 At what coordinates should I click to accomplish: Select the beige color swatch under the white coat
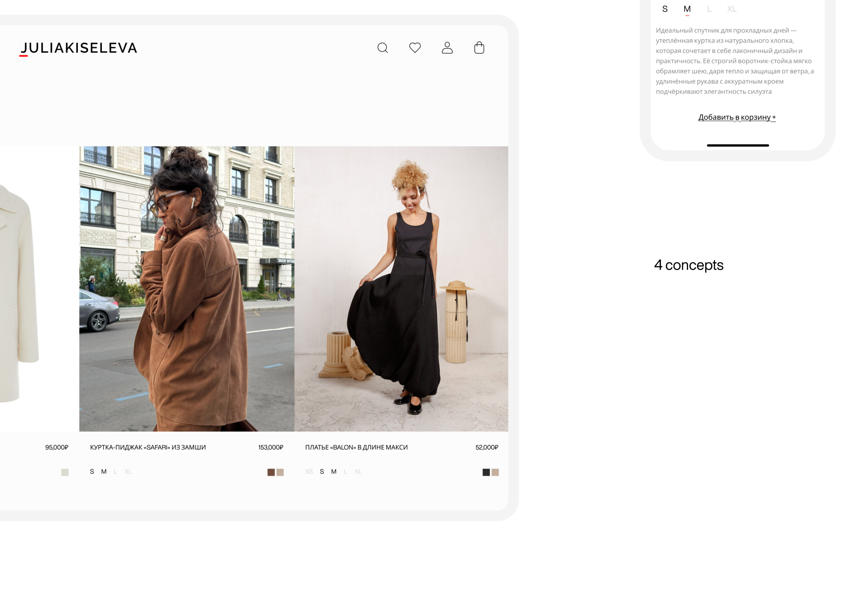(65, 472)
